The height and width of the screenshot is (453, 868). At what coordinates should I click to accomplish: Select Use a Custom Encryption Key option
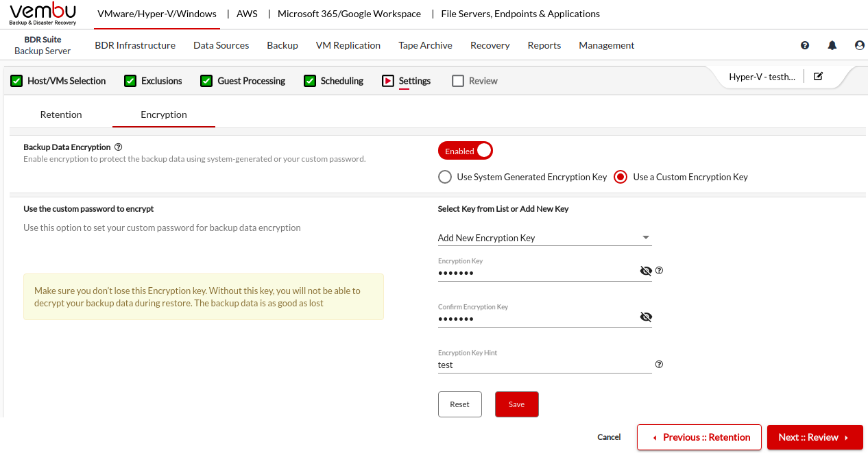(620, 177)
